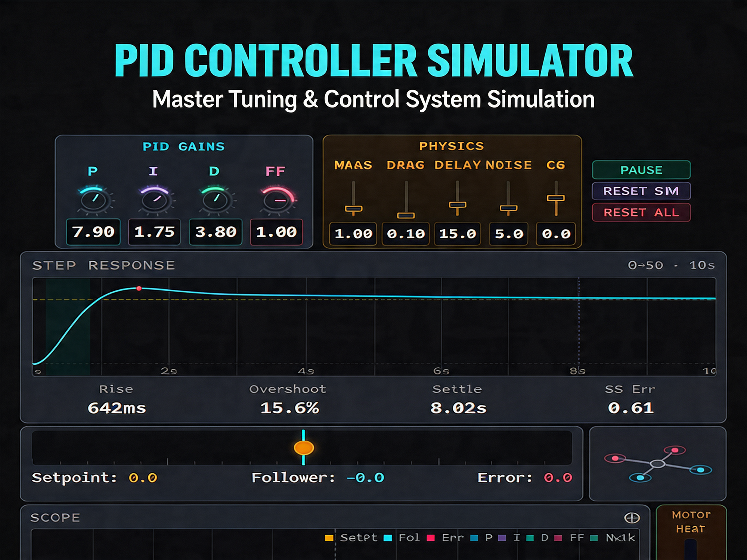Click the quadcopter drone diagram
747x560 pixels.
658,464
